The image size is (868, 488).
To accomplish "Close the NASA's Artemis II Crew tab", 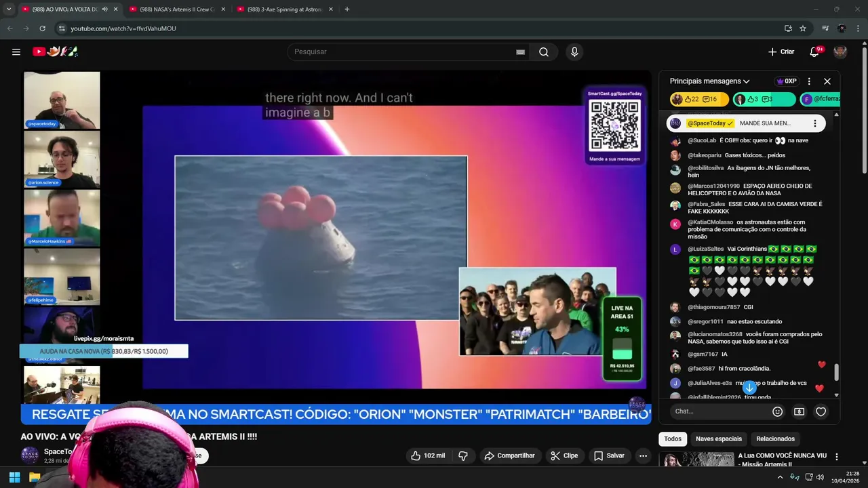I will point(223,9).
